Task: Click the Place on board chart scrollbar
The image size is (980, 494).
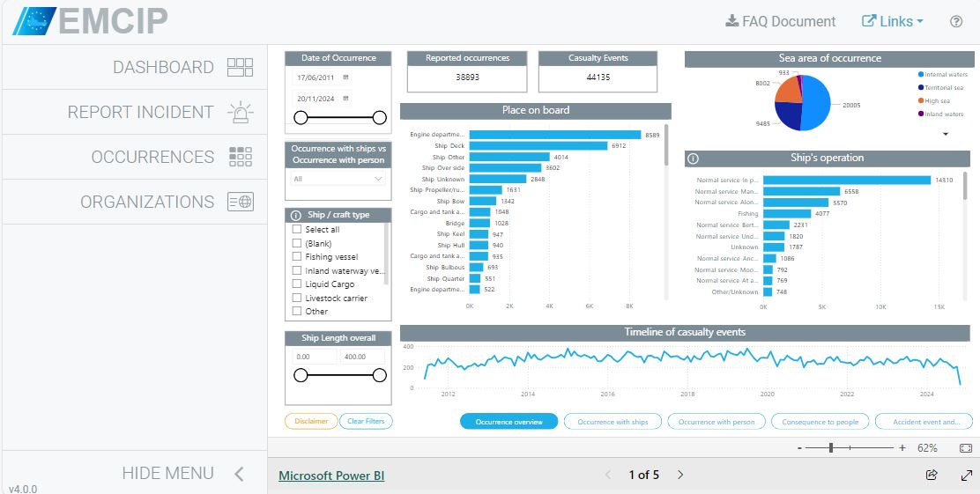Action: [666, 145]
